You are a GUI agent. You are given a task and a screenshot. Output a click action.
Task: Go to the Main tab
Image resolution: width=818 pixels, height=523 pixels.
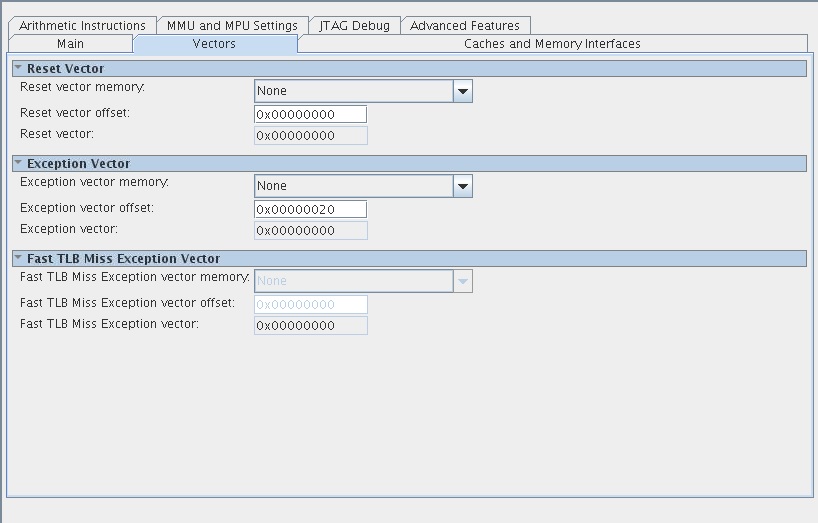[x=70, y=44]
